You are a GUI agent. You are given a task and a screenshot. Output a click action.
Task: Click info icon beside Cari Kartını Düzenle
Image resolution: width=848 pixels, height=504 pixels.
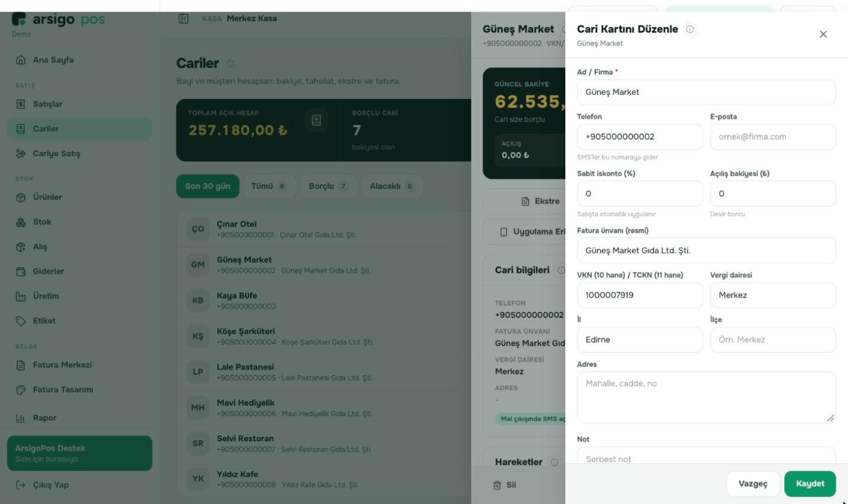click(690, 29)
